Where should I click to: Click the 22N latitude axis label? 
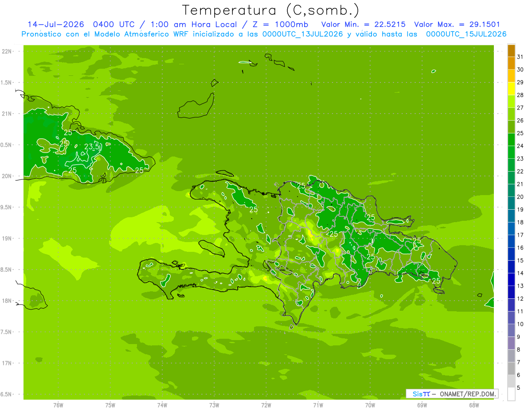8,51
